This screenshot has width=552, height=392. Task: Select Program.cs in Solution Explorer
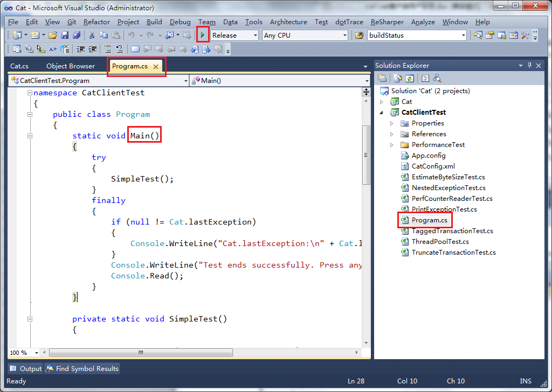pyautogui.click(x=430, y=220)
